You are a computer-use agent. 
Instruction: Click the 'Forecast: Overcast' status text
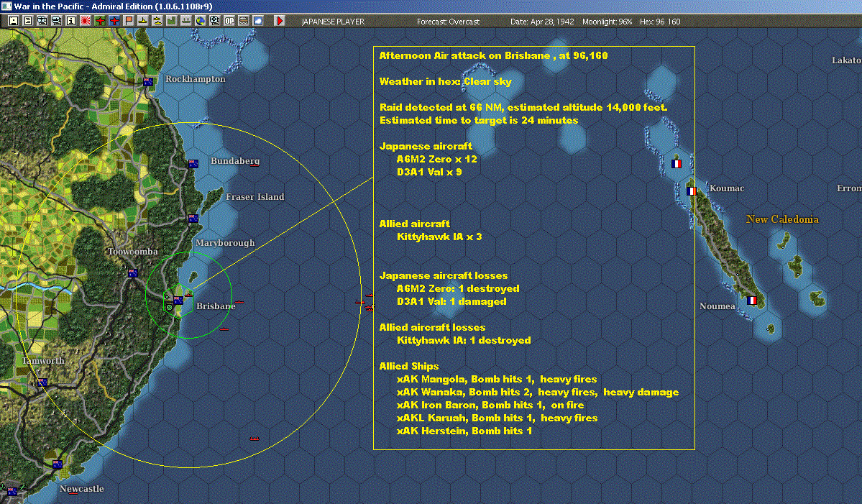[448, 22]
